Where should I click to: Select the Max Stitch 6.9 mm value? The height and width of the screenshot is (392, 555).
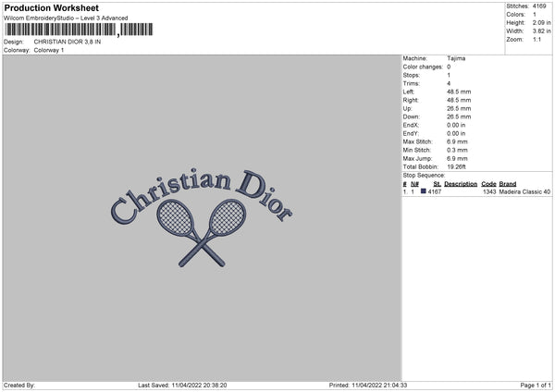[x=457, y=141]
